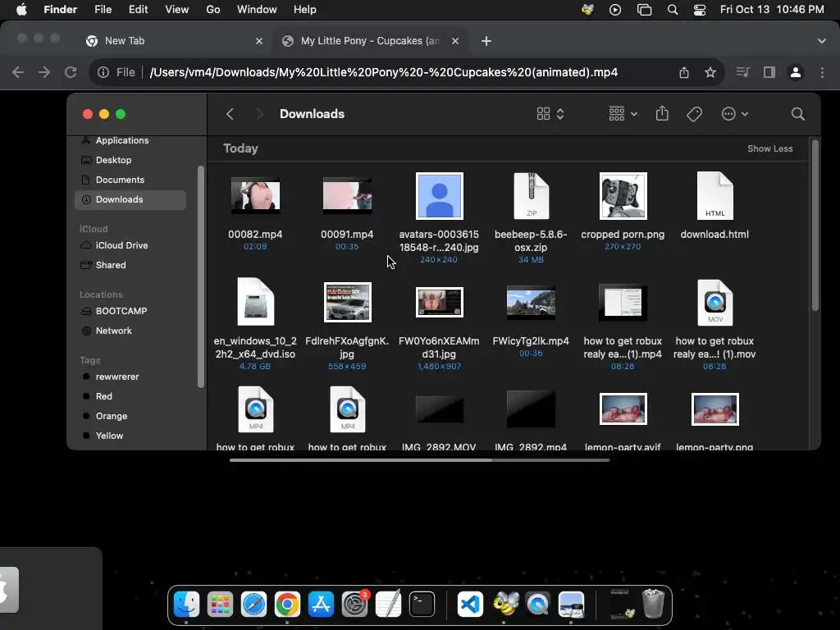
Task: Select the beebeep-5.8.6-osx.zip file icon
Action: (531, 196)
